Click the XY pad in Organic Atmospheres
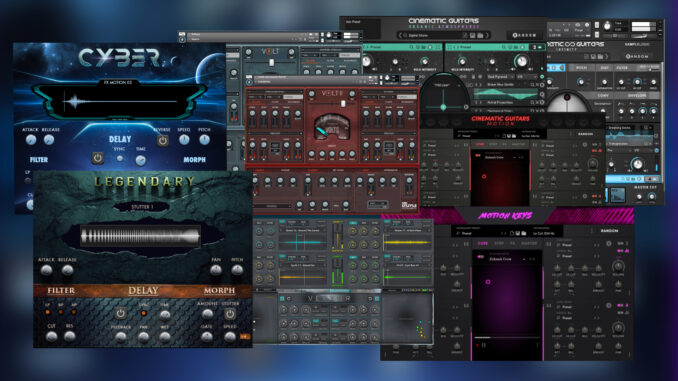 444,96
